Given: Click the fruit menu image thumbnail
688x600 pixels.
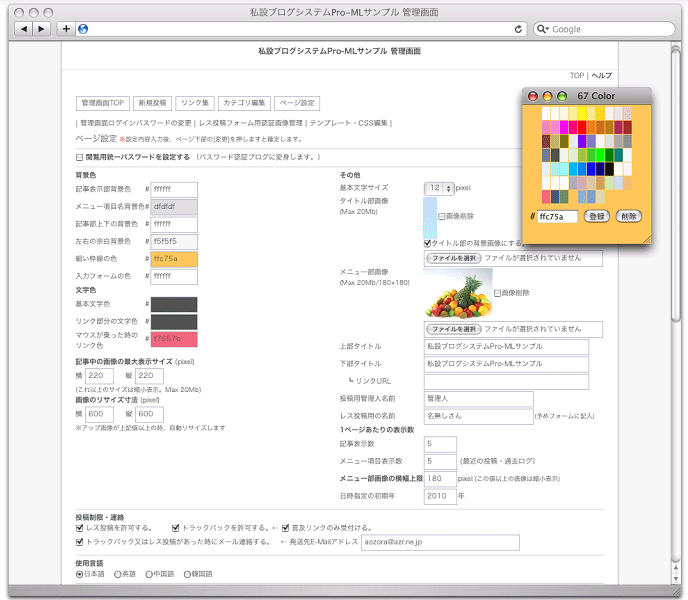Looking at the screenshot, I should click(x=458, y=293).
